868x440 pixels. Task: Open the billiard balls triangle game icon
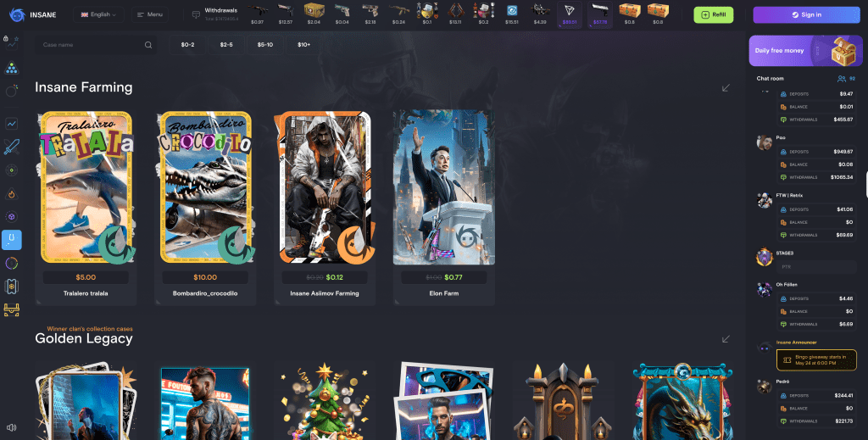click(11, 68)
